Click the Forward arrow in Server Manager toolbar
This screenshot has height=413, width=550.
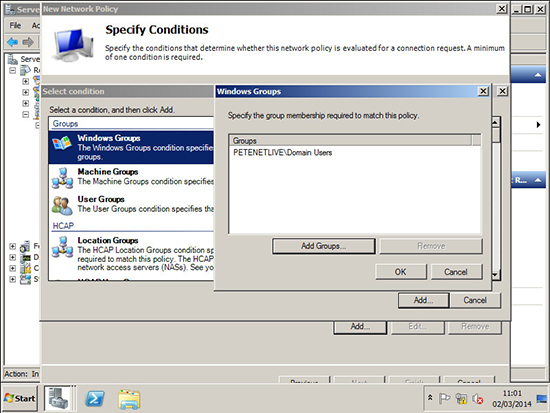click(28, 42)
